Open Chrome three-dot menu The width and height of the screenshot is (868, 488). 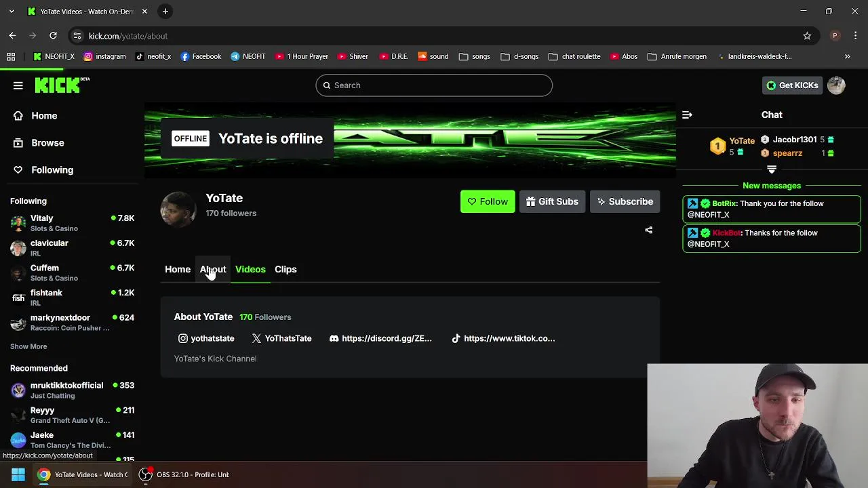coord(855,36)
